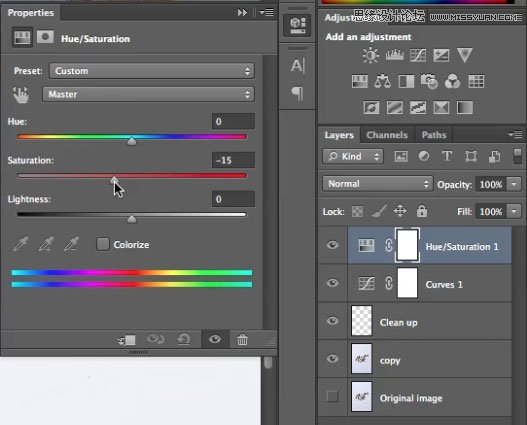Show the Original Image layer

click(332, 396)
